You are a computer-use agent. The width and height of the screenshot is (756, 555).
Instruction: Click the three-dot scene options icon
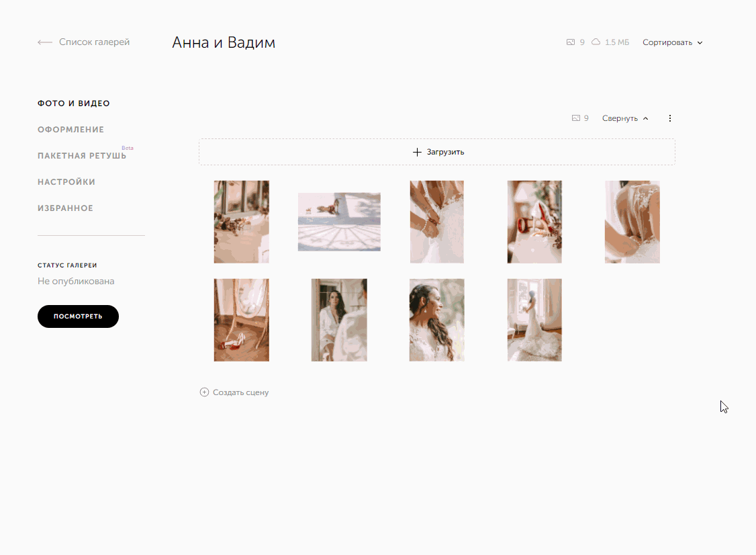(x=669, y=118)
